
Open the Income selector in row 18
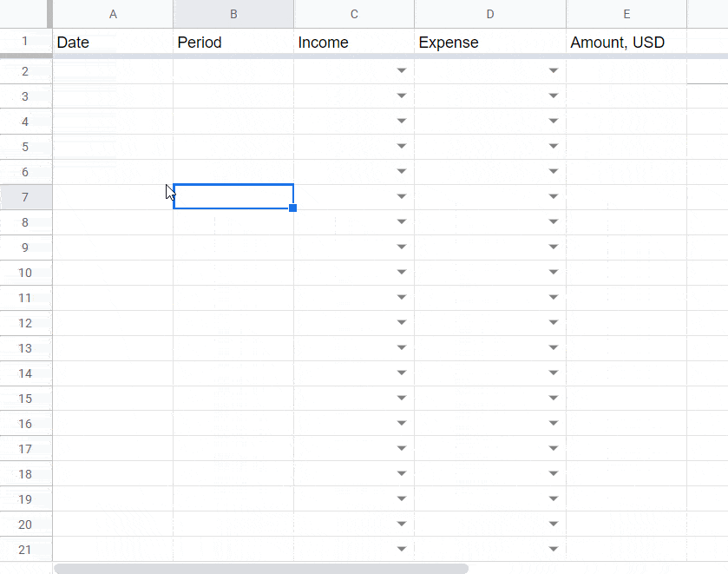point(401,473)
